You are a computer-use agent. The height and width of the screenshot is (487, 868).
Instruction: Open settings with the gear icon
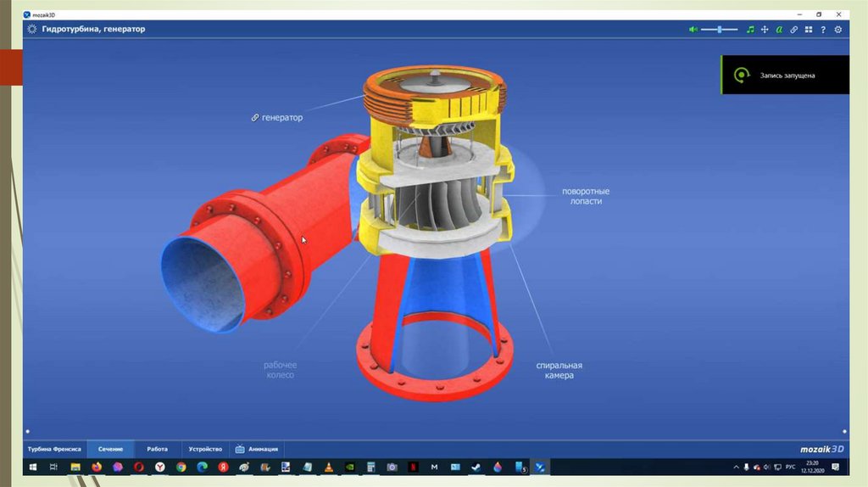[838, 30]
